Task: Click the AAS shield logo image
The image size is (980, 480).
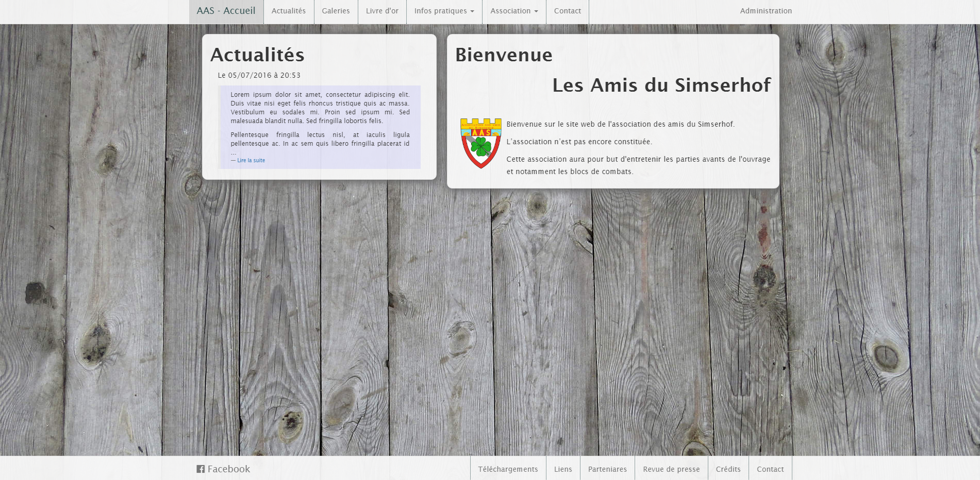Action: 480,143
